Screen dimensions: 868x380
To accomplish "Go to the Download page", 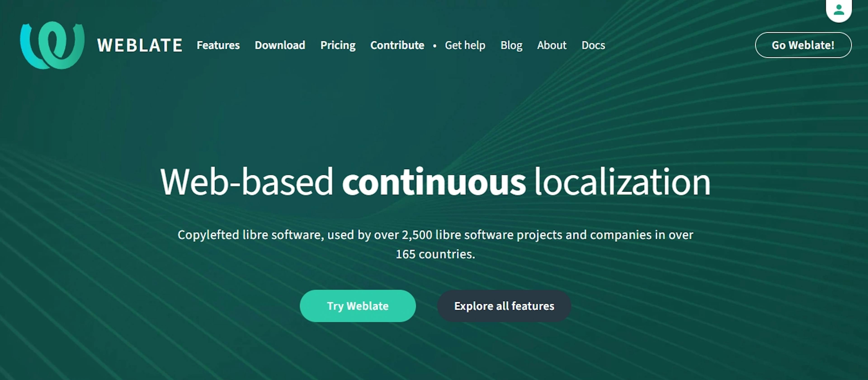I will coord(280,45).
